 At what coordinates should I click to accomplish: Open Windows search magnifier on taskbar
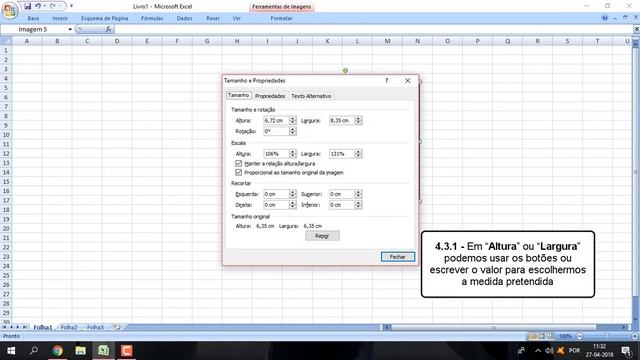pyautogui.click(x=34, y=351)
